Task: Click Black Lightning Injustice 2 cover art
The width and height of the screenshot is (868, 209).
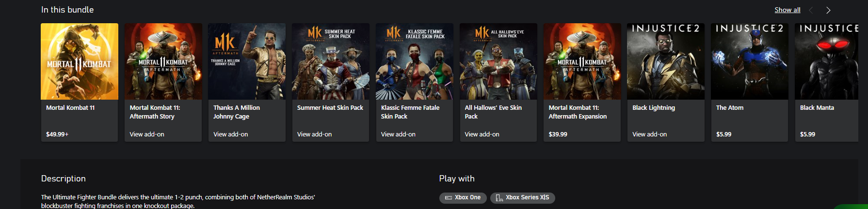Action: [x=666, y=61]
